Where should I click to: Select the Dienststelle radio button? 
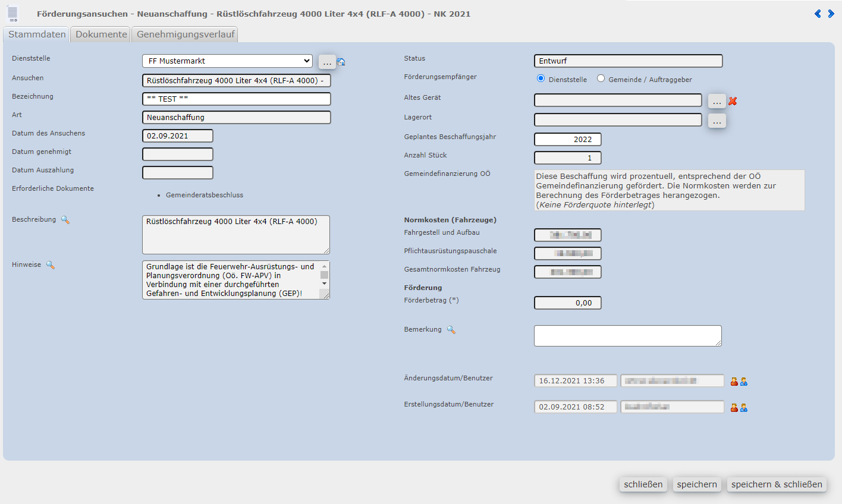tap(541, 78)
